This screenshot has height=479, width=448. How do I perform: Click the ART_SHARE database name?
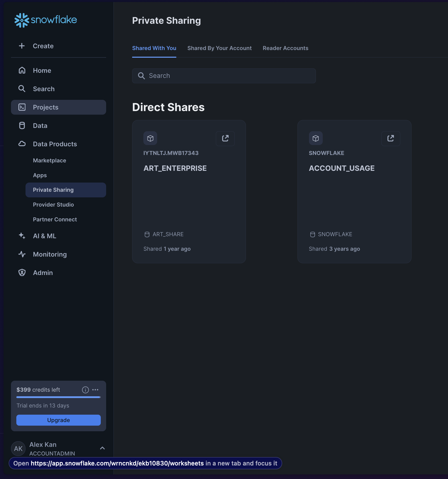[168, 234]
